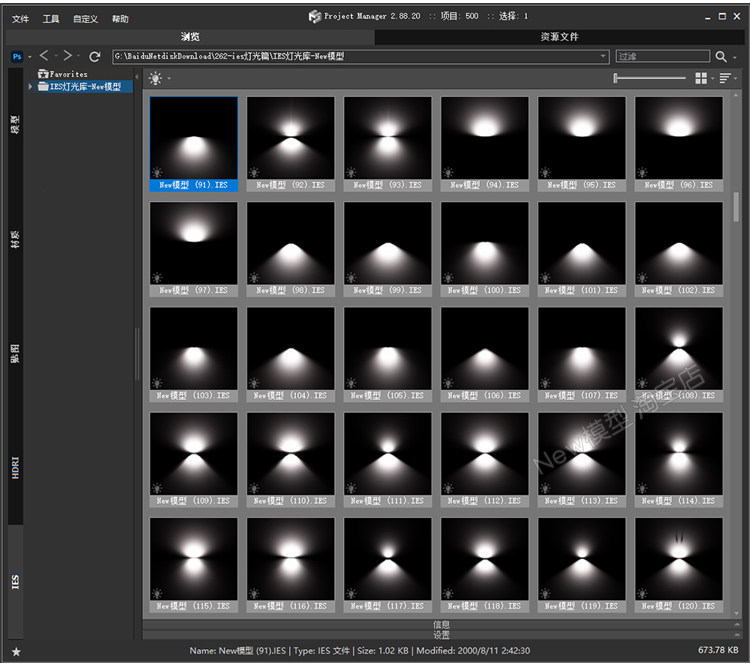Click in the 过滤 filter input field
This screenshot has width=750, height=666.
click(662, 57)
